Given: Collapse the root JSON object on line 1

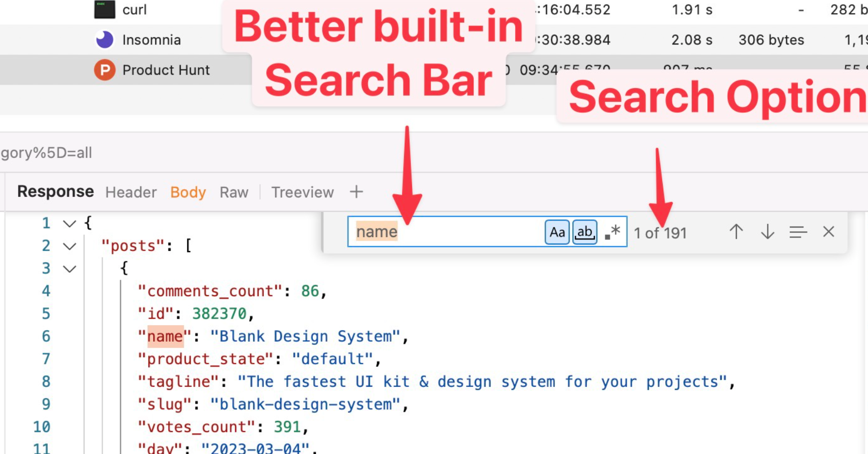Looking at the screenshot, I should 70,223.
